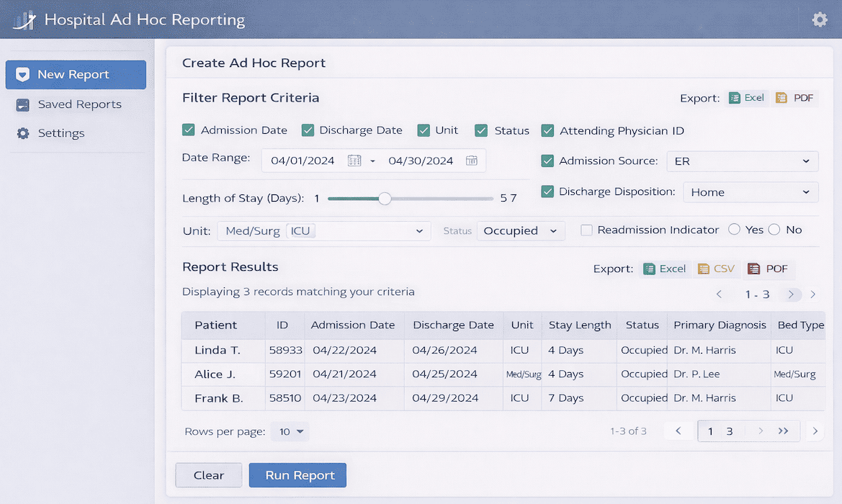Enable the Readmission Indicator checkbox
This screenshot has width=842, height=504.
coord(586,230)
